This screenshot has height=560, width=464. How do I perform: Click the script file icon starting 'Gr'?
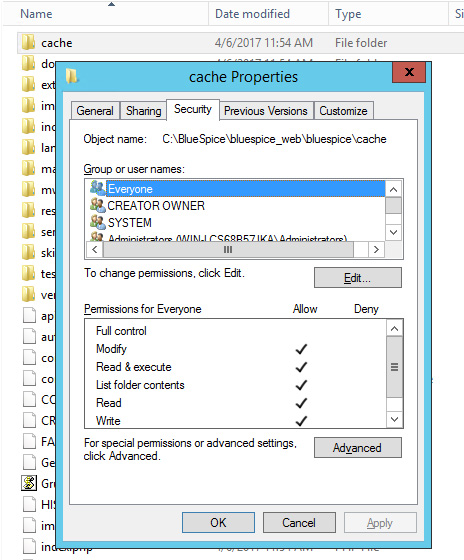point(29,483)
